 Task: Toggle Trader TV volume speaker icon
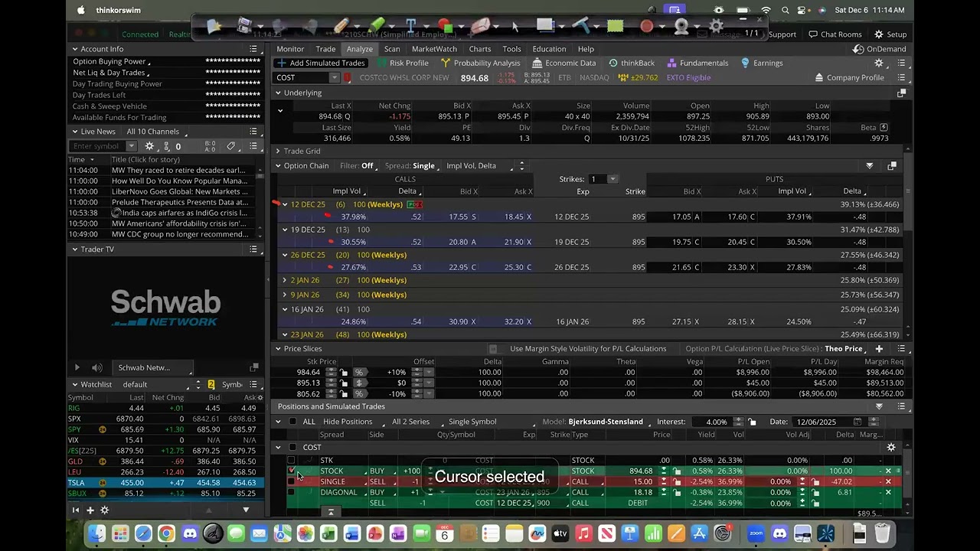tap(96, 368)
